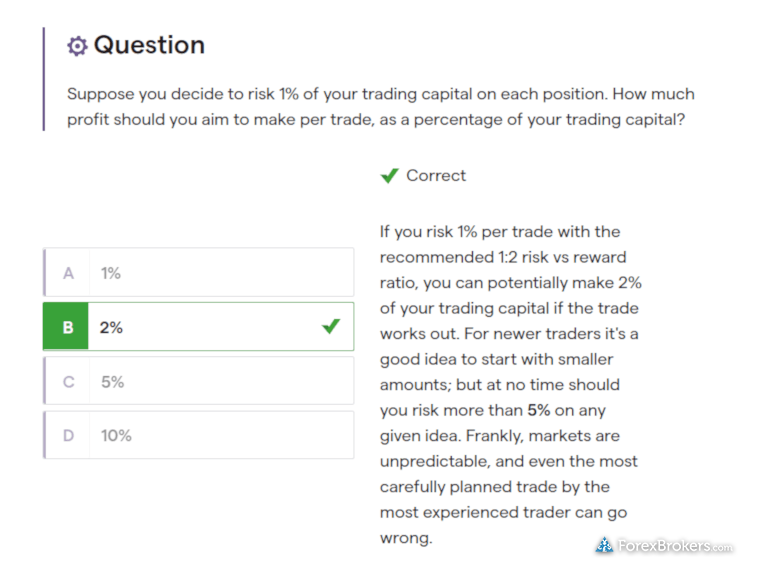
Task: Click the green Correct checkmark icon
Action: 389,176
